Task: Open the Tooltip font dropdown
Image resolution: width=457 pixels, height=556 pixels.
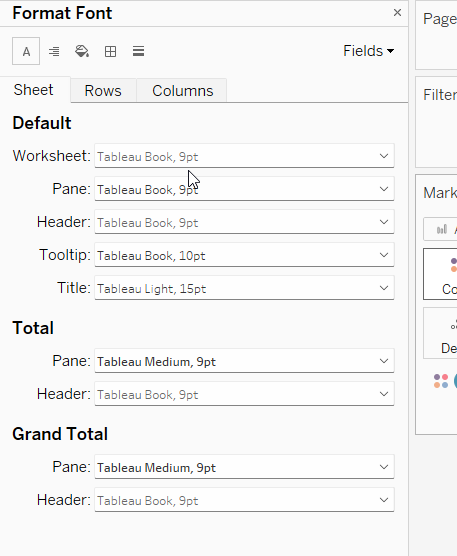Action: pyautogui.click(x=244, y=255)
